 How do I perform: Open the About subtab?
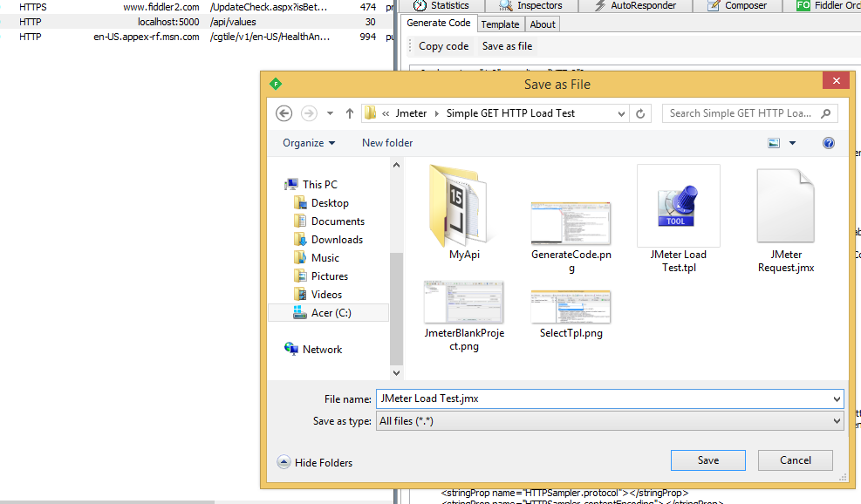coord(543,24)
